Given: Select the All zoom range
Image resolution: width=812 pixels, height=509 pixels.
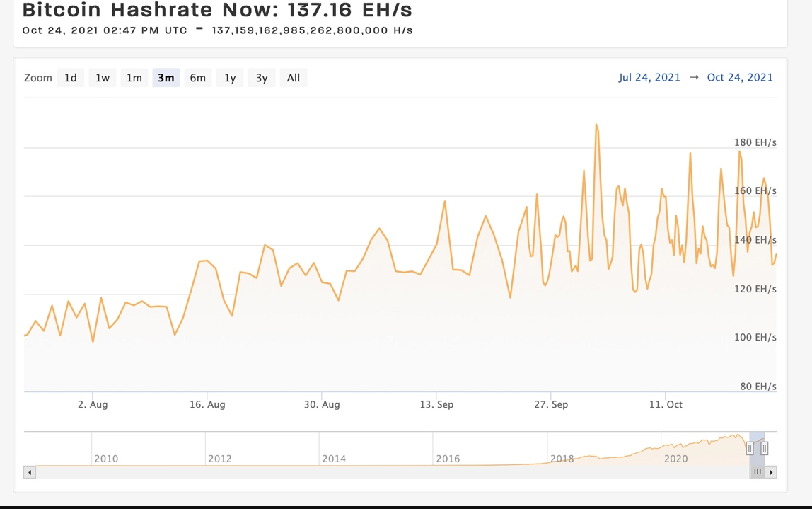Looking at the screenshot, I should click(x=293, y=78).
